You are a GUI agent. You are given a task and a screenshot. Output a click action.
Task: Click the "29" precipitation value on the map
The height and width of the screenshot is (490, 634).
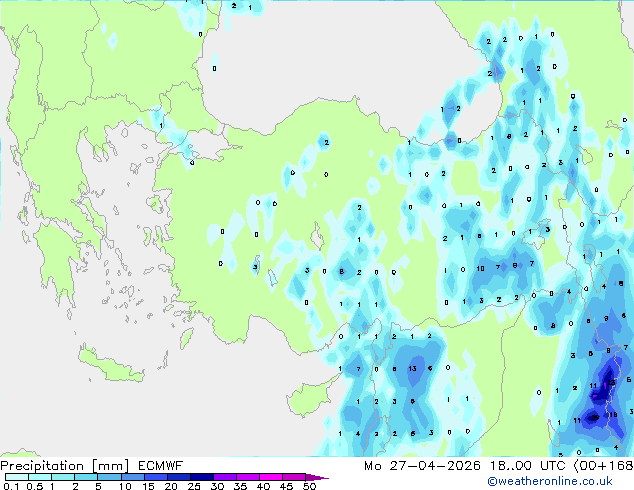tap(594, 418)
